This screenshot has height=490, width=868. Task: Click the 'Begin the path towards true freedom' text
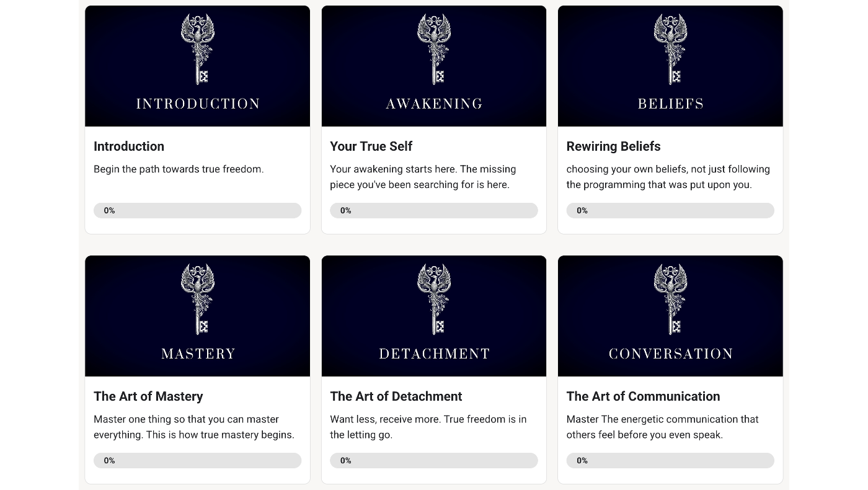(x=179, y=169)
